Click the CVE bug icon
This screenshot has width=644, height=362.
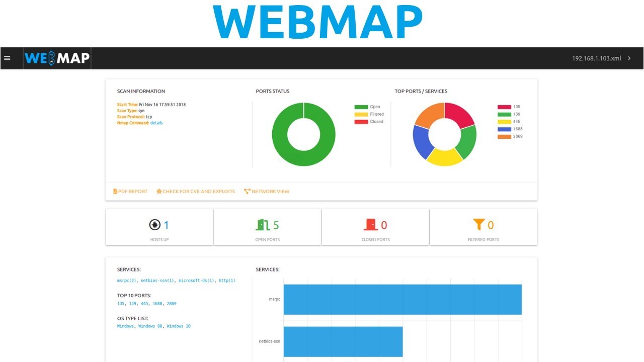[x=159, y=192]
